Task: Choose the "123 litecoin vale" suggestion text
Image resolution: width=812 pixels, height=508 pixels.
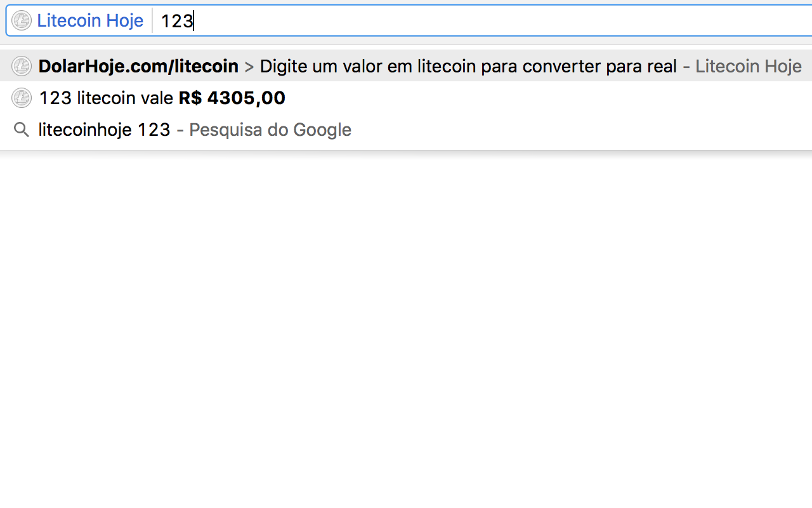Action: click(x=106, y=98)
